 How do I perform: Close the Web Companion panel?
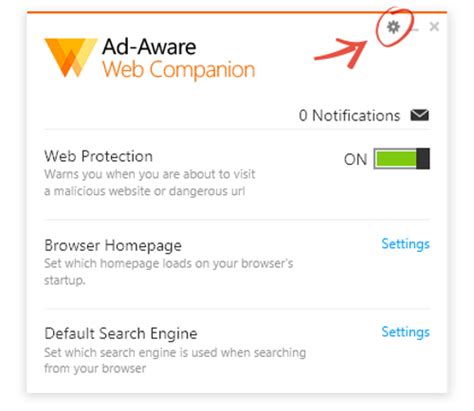pyautogui.click(x=434, y=26)
